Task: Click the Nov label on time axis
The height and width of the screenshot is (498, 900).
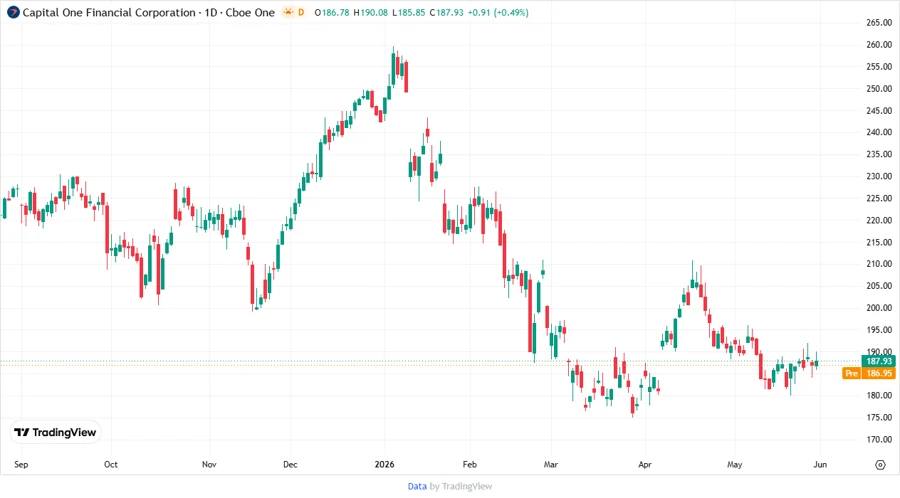Action: (x=209, y=464)
